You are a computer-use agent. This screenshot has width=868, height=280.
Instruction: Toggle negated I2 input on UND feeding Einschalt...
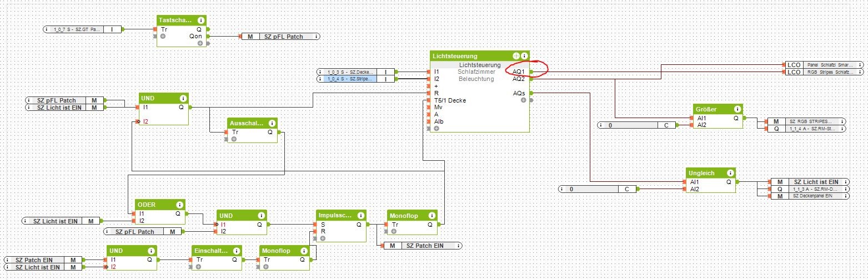pyautogui.click(x=107, y=267)
